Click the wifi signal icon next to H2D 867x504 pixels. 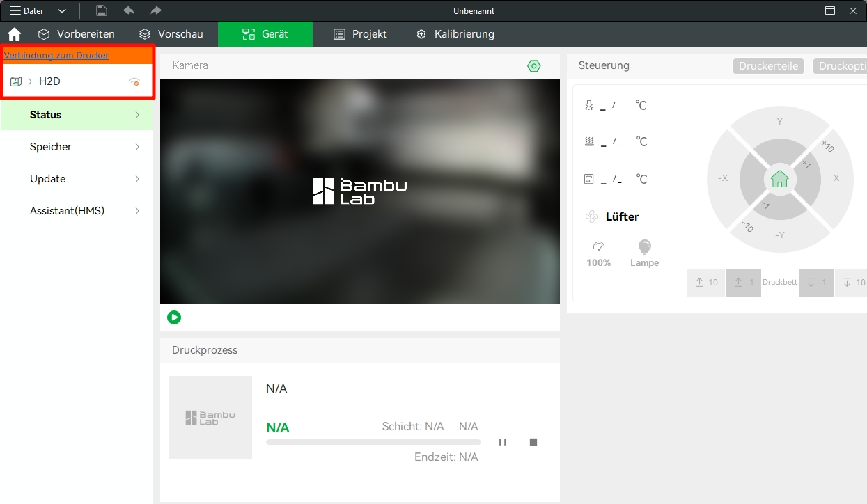134,81
